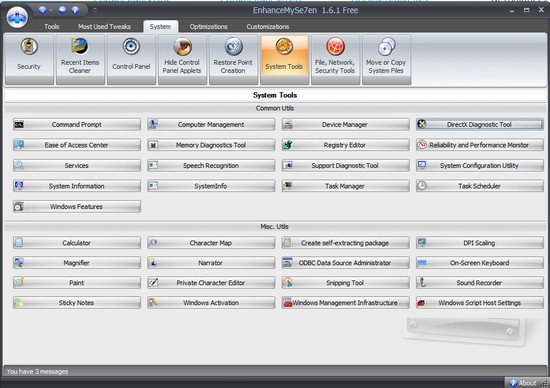Select Hide Control Panel Applets
This screenshot has width=550, height=388.
pyautogui.click(x=182, y=59)
